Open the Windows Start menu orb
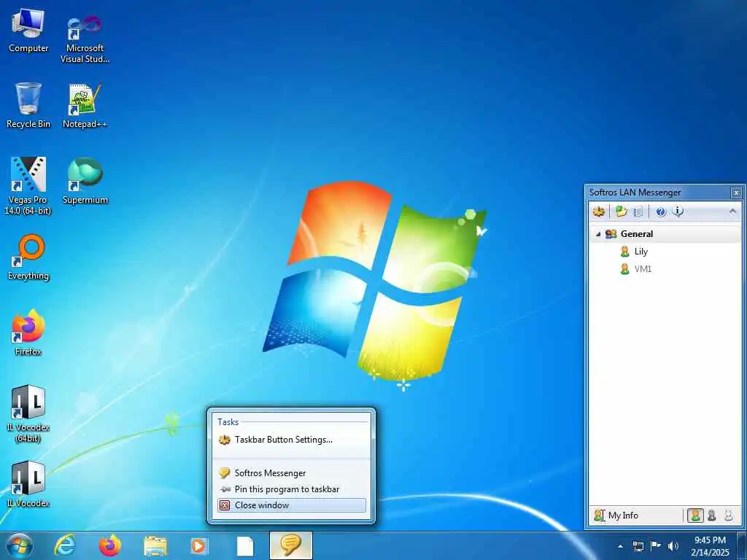Image resolution: width=747 pixels, height=560 pixels. 20,545
